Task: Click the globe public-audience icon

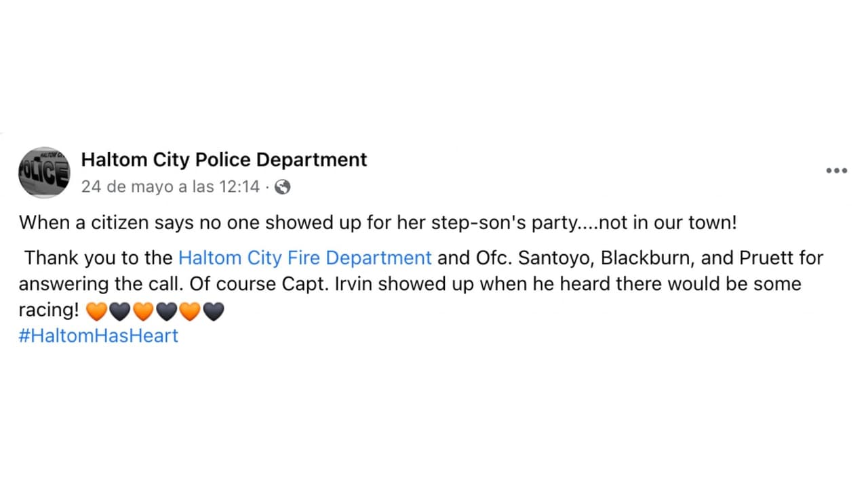Action: tap(282, 187)
